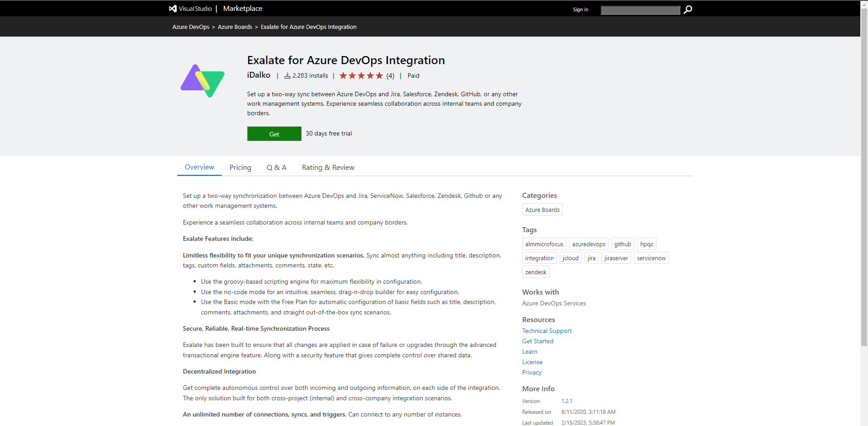The height and width of the screenshot is (426, 868).
Task: Click inside the search input field
Action: [x=640, y=9]
